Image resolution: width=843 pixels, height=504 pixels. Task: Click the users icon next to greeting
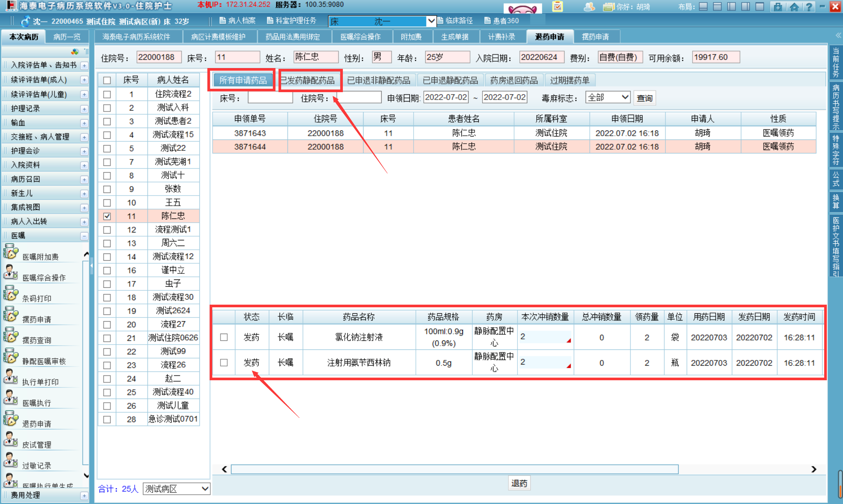[589, 6]
